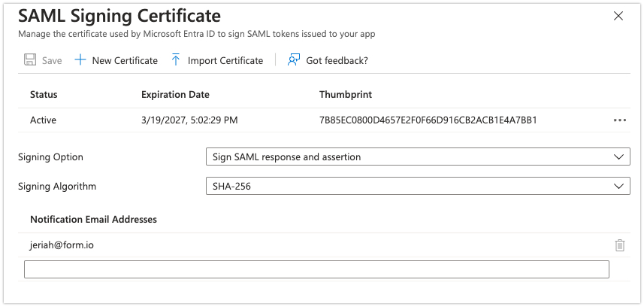This screenshot has width=644, height=307.
Task: Click the New Certificate label
Action: coord(125,60)
